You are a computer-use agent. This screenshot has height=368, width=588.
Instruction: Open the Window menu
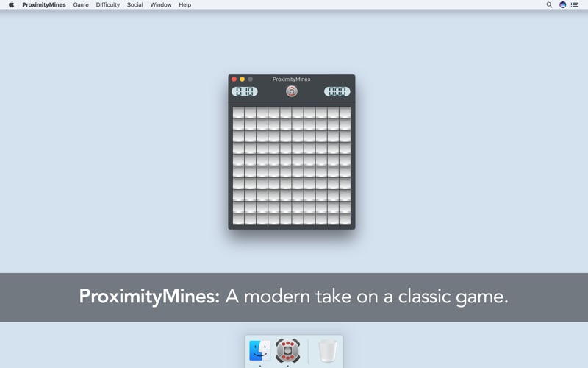(161, 5)
